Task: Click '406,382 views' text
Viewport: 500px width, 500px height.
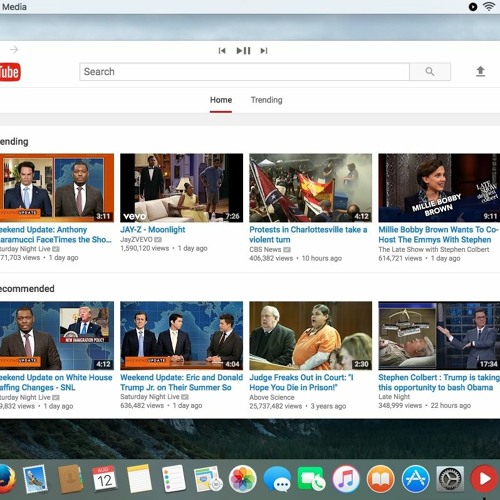Action: pos(271,258)
